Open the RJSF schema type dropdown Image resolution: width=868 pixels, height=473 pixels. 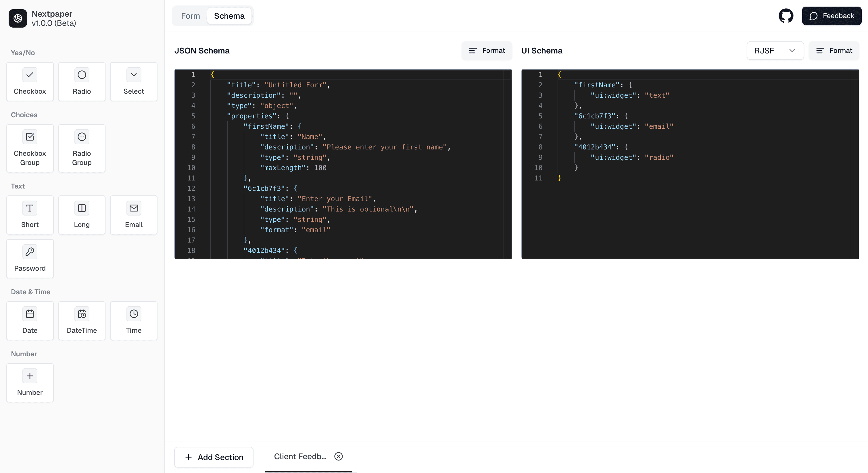pyautogui.click(x=775, y=51)
